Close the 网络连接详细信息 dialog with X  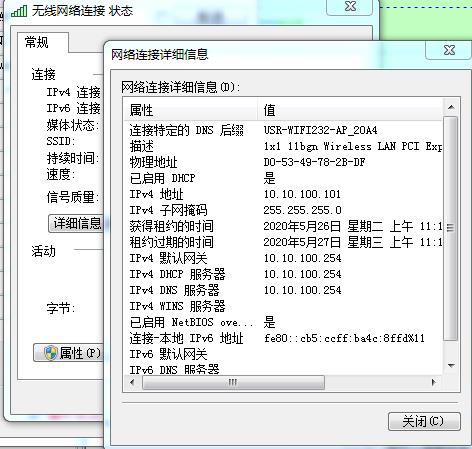tap(449, 50)
